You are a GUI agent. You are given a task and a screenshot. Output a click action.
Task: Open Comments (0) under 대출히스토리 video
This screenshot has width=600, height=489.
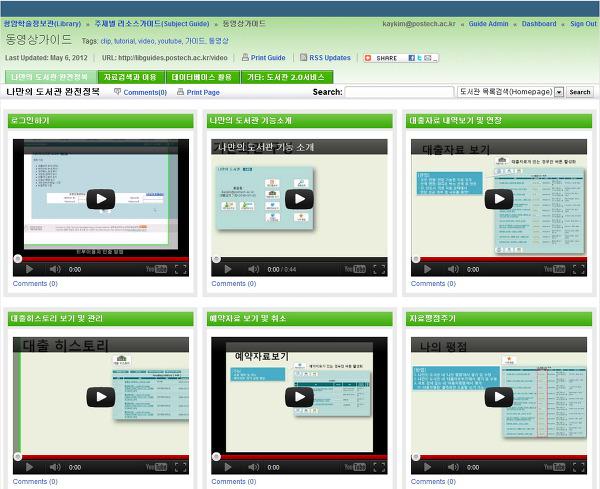(x=35, y=481)
